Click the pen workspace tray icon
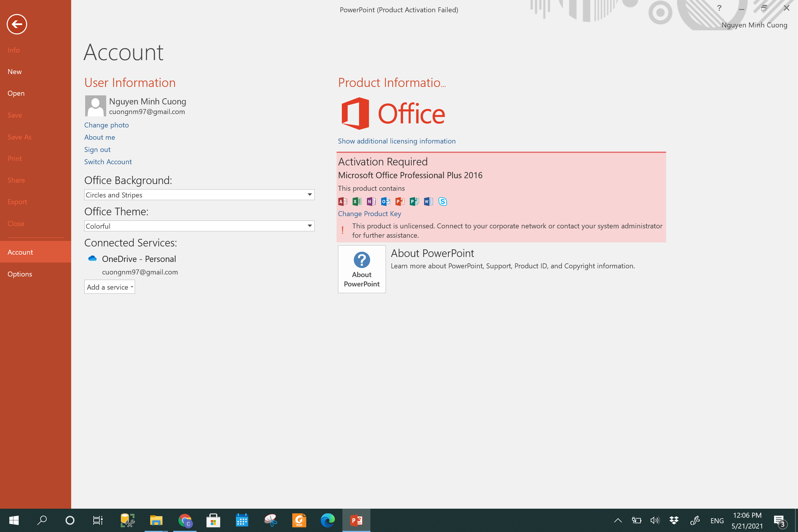798x532 pixels. pyautogui.click(x=695, y=520)
